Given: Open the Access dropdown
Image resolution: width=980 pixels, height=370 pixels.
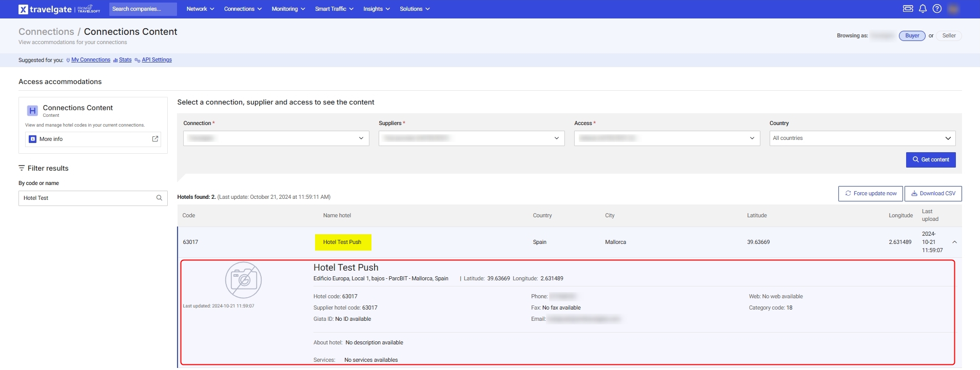Looking at the screenshot, I should (x=667, y=138).
